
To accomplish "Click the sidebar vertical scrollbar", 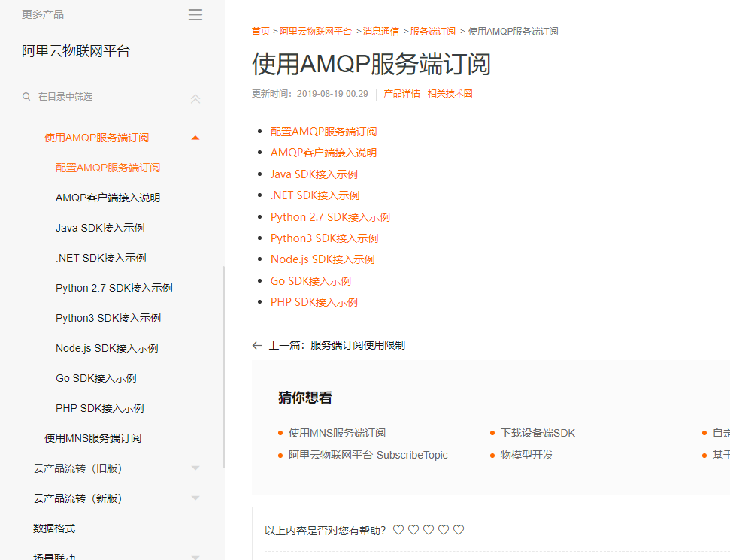I will tap(223, 368).
